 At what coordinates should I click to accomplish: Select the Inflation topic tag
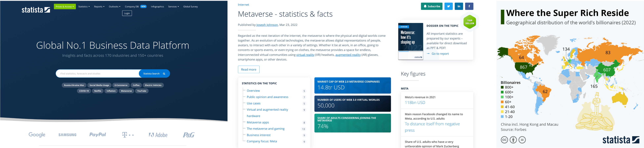[111, 91]
